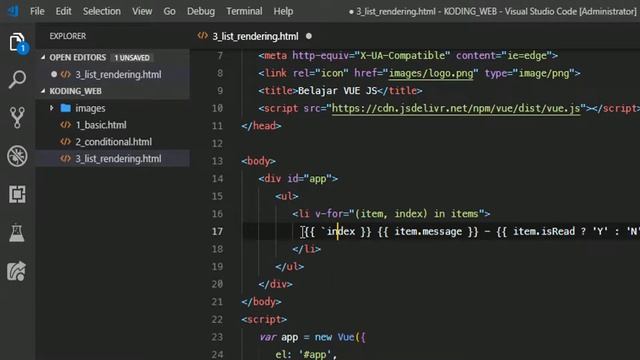Click the bottom activity bar icon below the beaker
This screenshot has height=360, width=640.
[x=17, y=271]
